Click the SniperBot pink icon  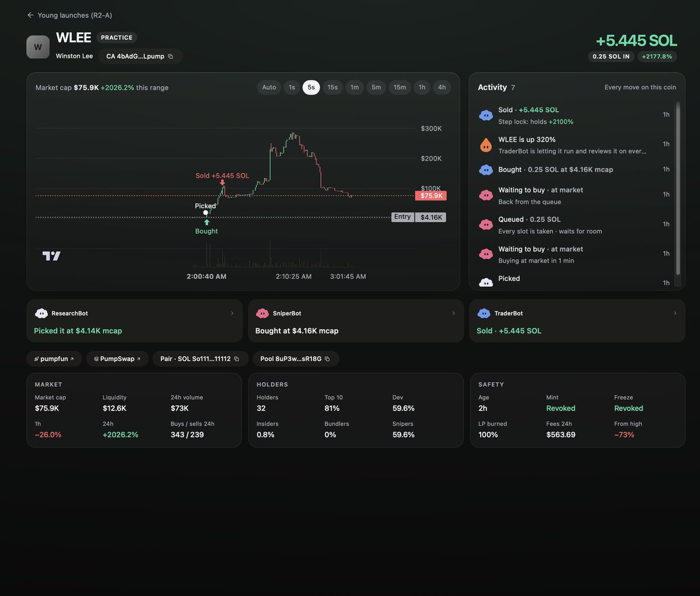click(x=262, y=313)
